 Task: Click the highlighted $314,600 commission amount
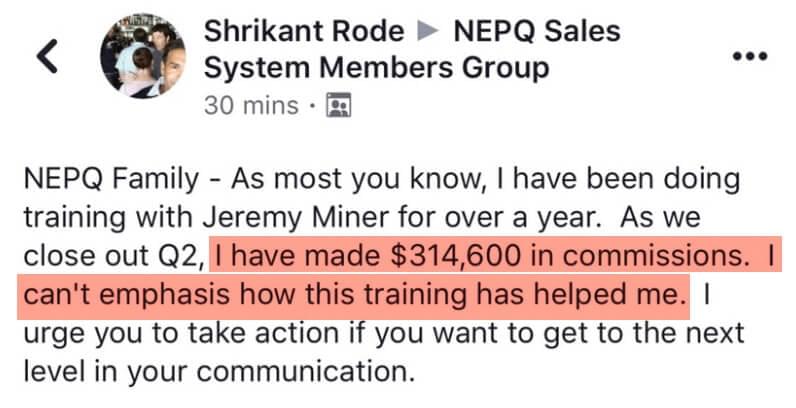pyautogui.click(x=455, y=255)
